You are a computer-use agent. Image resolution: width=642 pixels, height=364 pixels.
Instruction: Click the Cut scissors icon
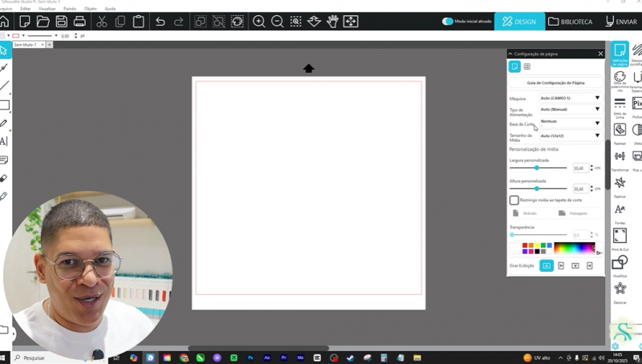pos(102,22)
